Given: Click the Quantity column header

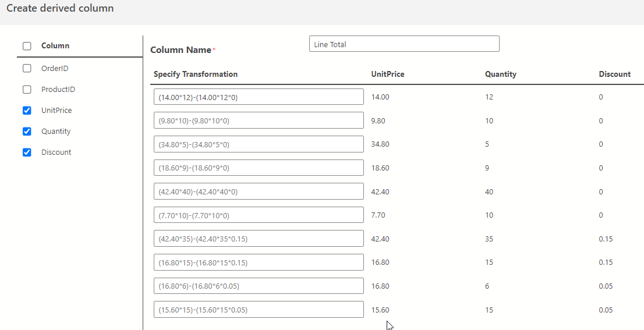Looking at the screenshot, I should [501, 74].
